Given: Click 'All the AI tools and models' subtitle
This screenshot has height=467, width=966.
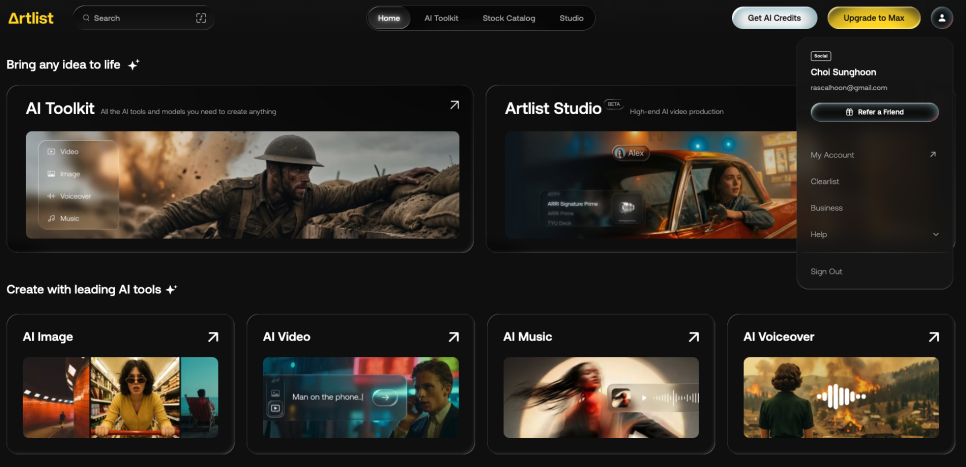Looking at the screenshot, I should [x=189, y=112].
